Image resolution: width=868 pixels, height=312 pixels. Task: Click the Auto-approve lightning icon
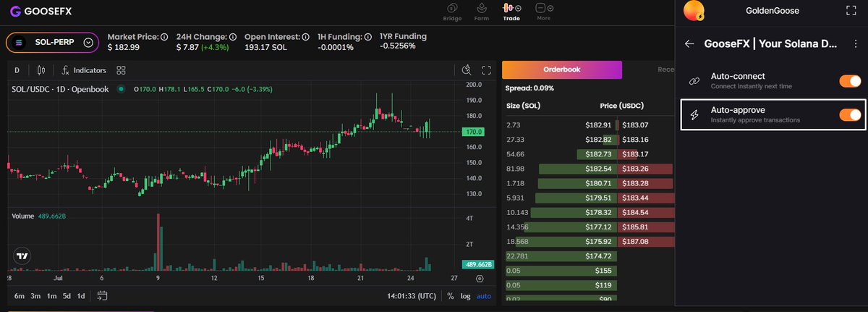(x=694, y=114)
